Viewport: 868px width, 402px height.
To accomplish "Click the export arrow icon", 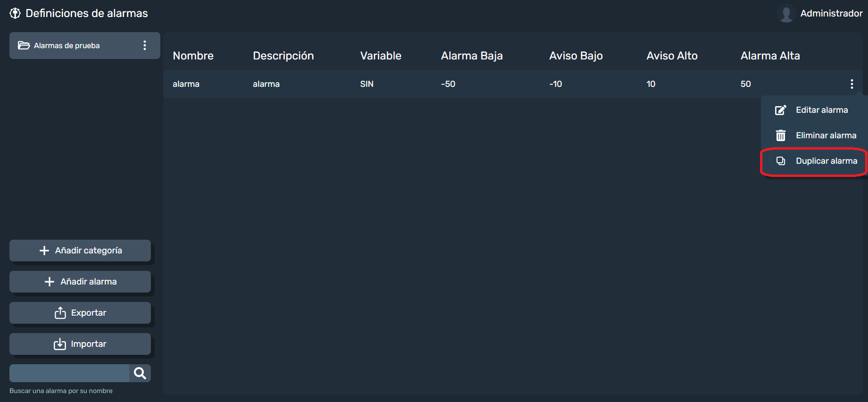I will (60, 313).
